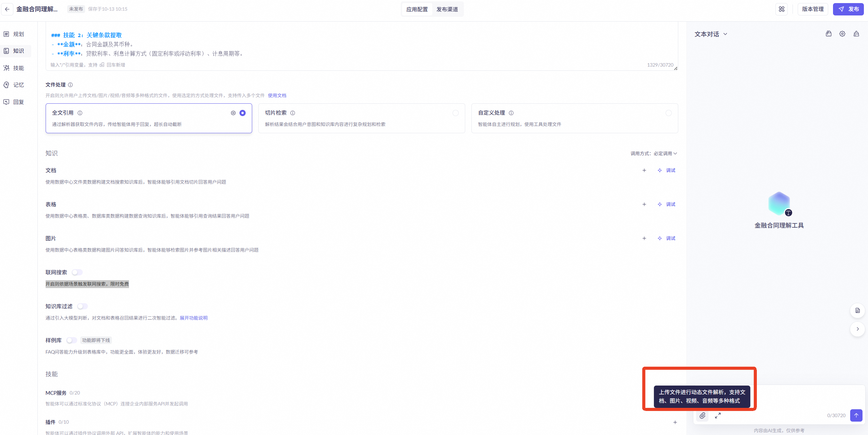
Task: Enable the 联网搜索 toggle
Action: [x=77, y=272]
